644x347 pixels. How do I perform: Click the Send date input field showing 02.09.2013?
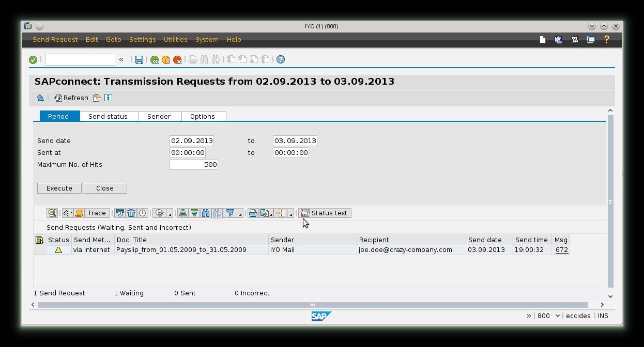(x=192, y=140)
